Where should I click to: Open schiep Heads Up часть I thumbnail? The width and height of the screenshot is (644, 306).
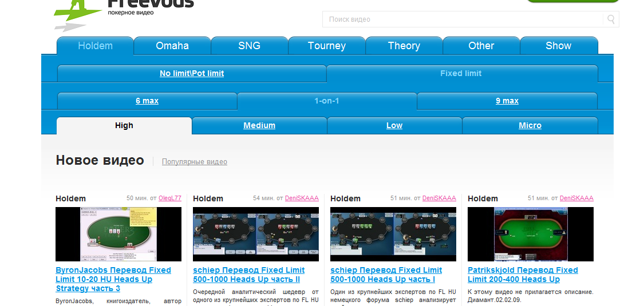pos(393,234)
